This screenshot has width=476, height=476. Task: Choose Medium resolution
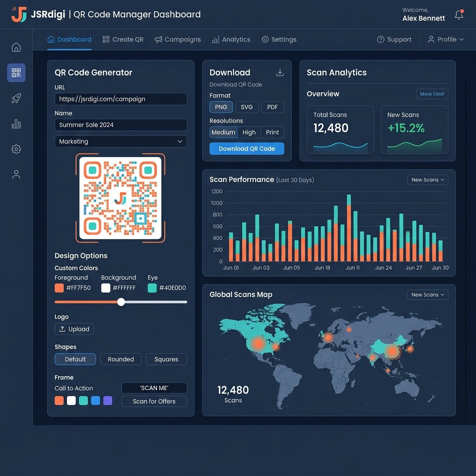click(224, 132)
